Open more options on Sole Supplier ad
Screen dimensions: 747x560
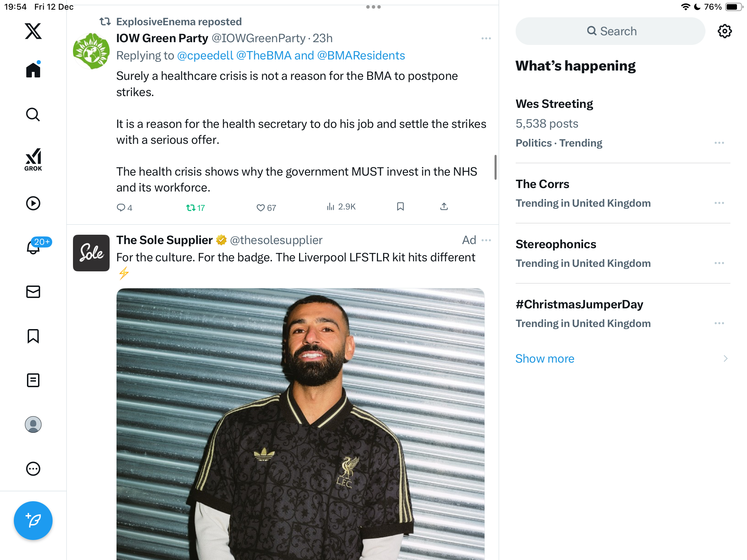486,240
